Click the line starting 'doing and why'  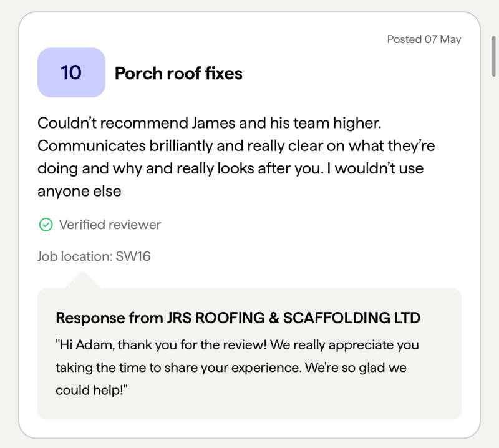[x=230, y=168]
